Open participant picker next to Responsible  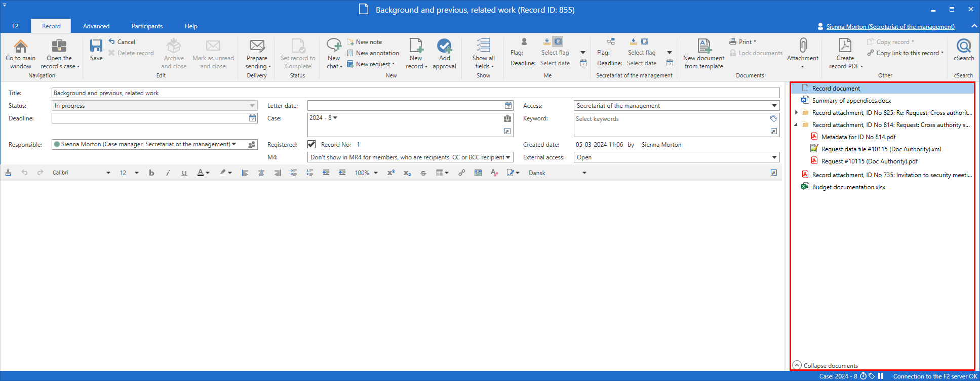pos(252,145)
